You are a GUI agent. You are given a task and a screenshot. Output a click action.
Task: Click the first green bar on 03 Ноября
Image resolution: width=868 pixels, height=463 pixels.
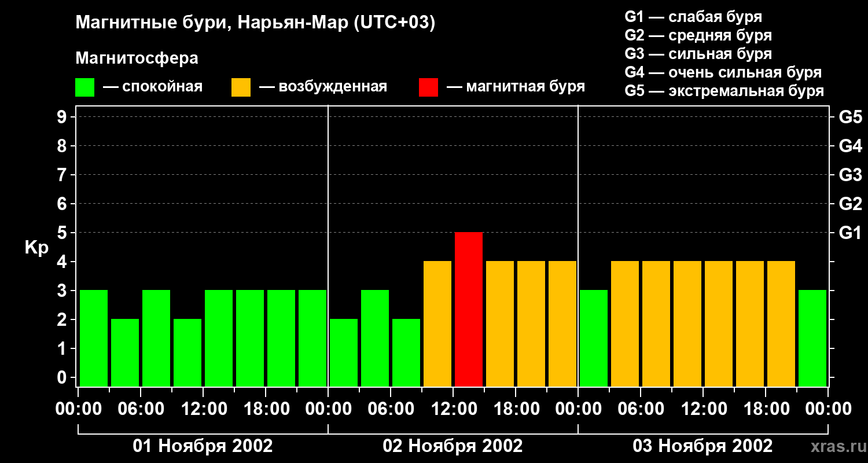coord(594,338)
